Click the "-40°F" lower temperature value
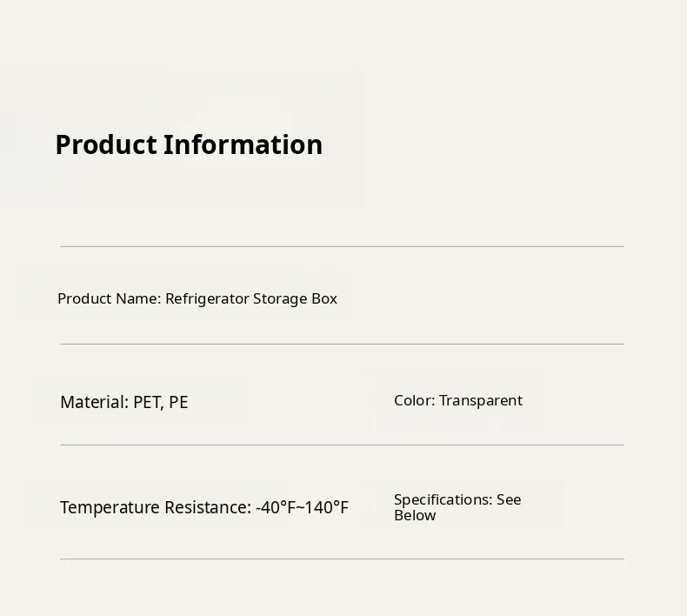The image size is (687, 616). click(275, 507)
